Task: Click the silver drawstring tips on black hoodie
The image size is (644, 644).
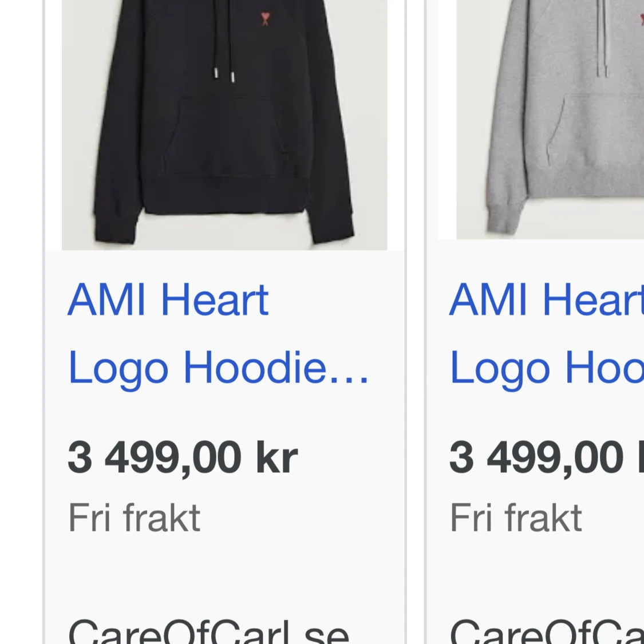Action: pyautogui.click(x=224, y=75)
